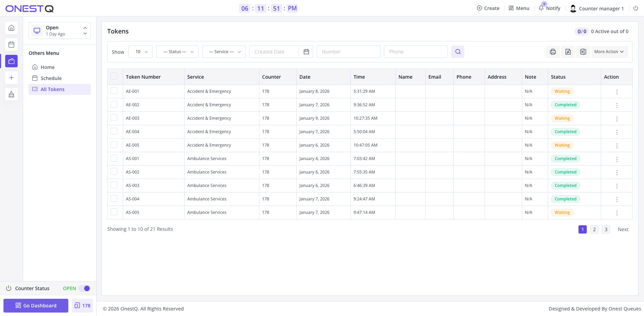Open the calendar picker in Created Date
This screenshot has height=316, width=644.
tap(306, 52)
